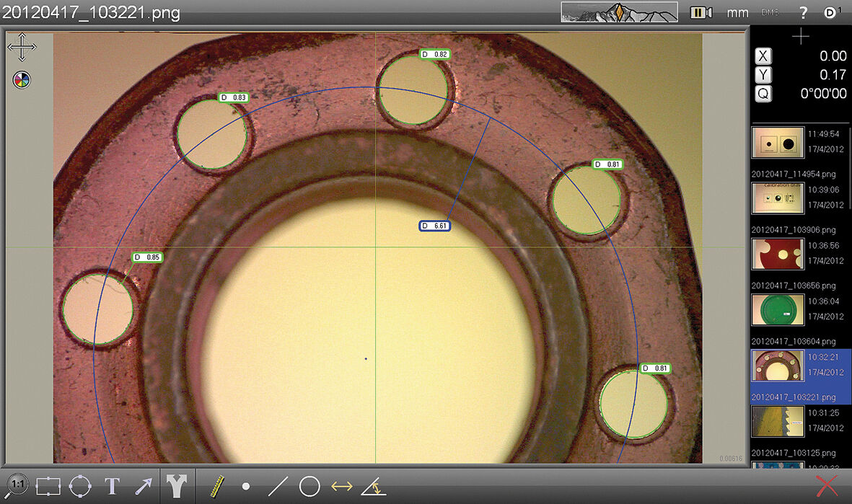The height and width of the screenshot is (504, 852).
Task: Click the title 20120417_103221.png at top
Action: tap(91, 12)
